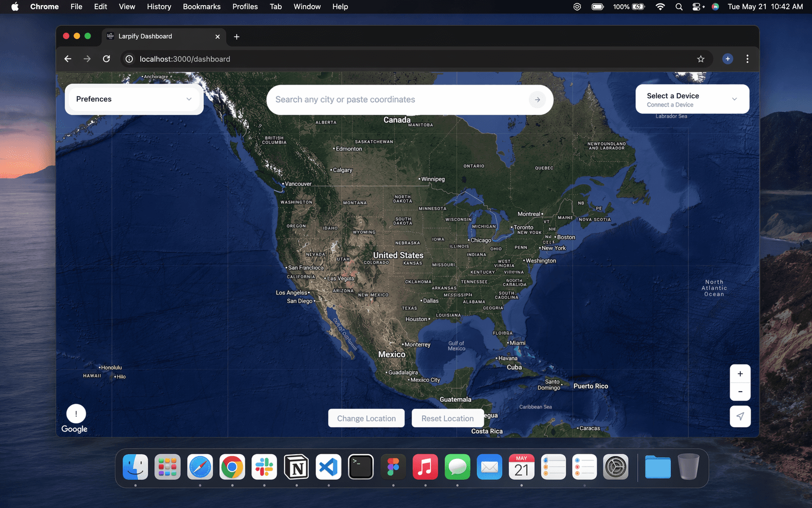
Task: Open Wi-Fi status in menu bar
Action: coord(660,7)
